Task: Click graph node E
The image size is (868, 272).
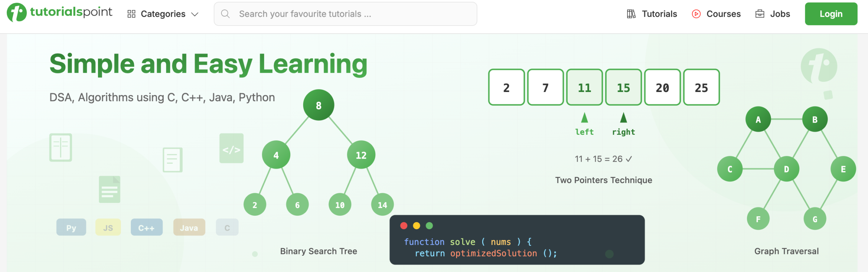Action: (x=843, y=169)
